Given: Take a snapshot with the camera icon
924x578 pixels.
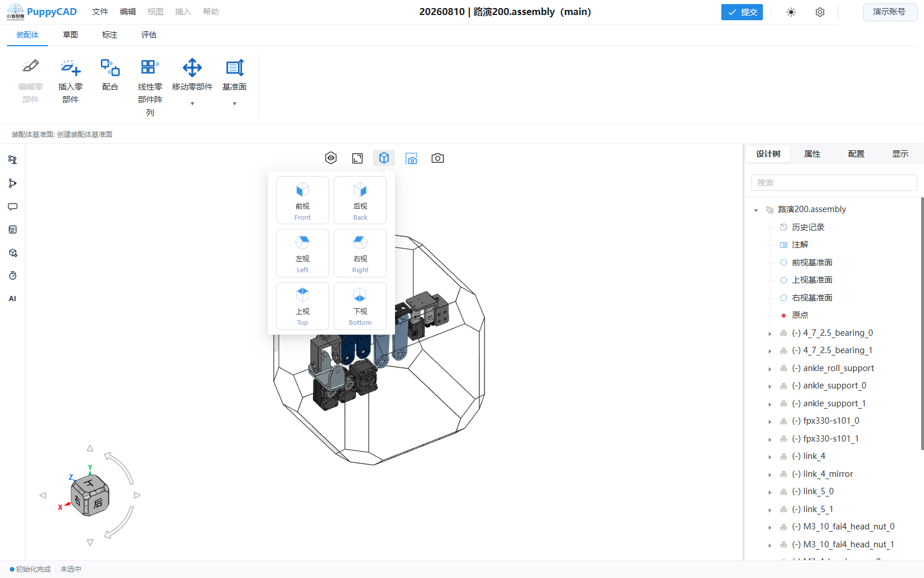Looking at the screenshot, I should click(x=438, y=158).
